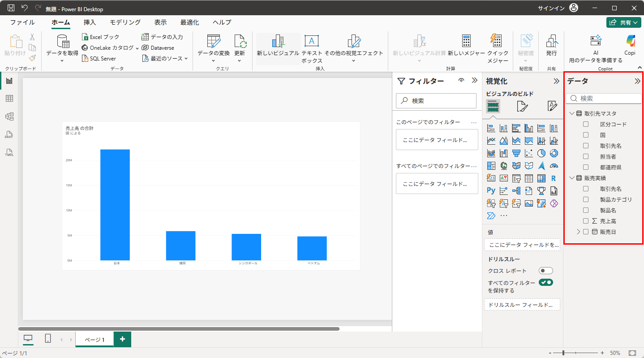
Task: Pick the Power Apps visual icon
Action: [554, 203]
